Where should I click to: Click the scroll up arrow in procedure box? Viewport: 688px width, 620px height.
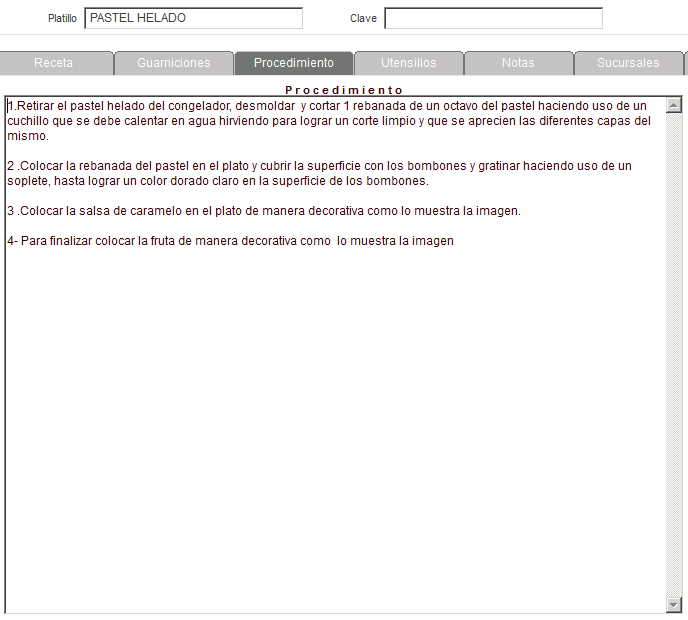pyautogui.click(x=673, y=105)
